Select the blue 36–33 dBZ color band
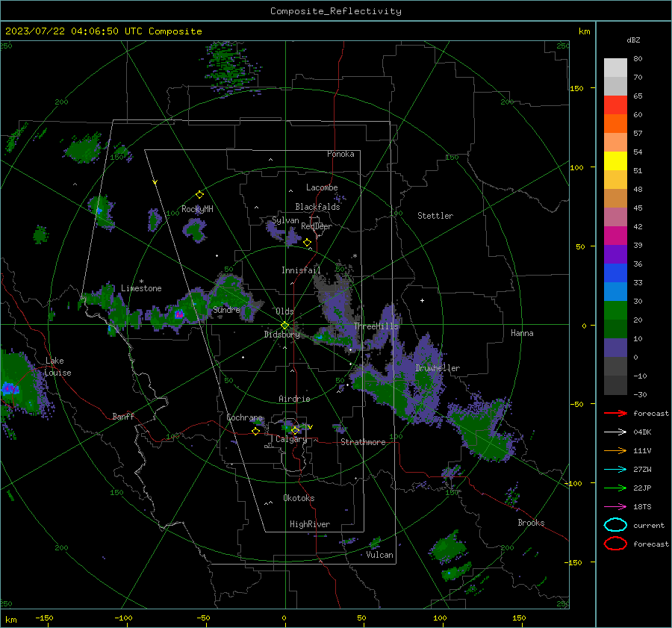The image size is (672, 628). click(615, 273)
